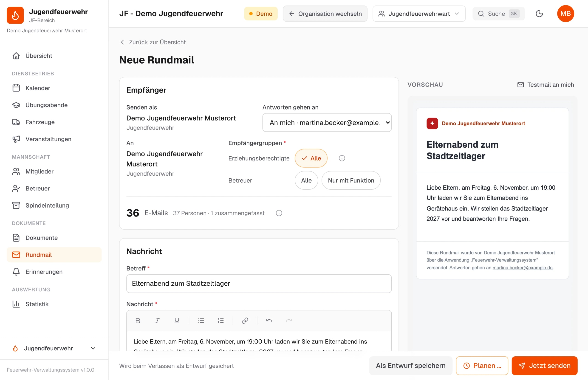
Task: Select Rundmail in the sidebar
Action: (x=54, y=255)
